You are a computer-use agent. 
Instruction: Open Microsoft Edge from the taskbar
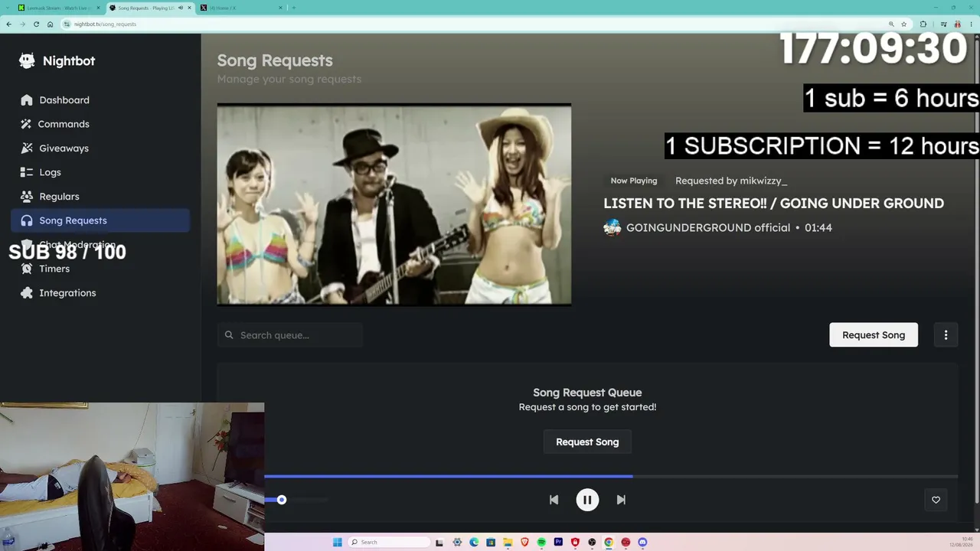[x=474, y=543]
